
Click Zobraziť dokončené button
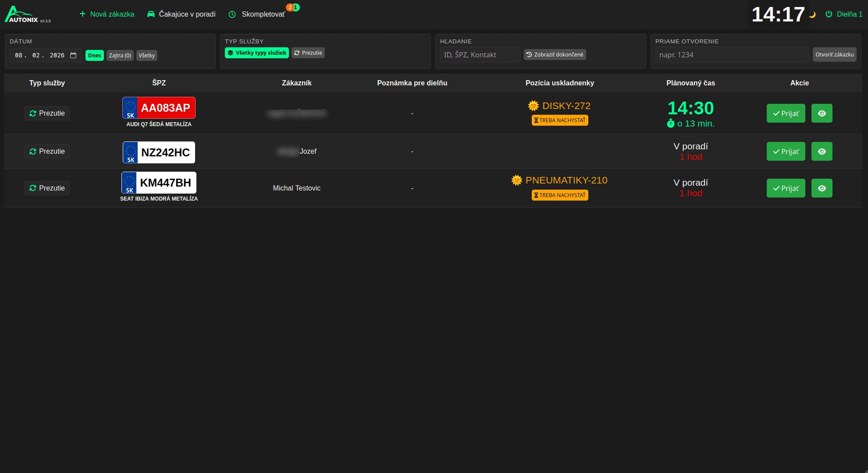(555, 55)
